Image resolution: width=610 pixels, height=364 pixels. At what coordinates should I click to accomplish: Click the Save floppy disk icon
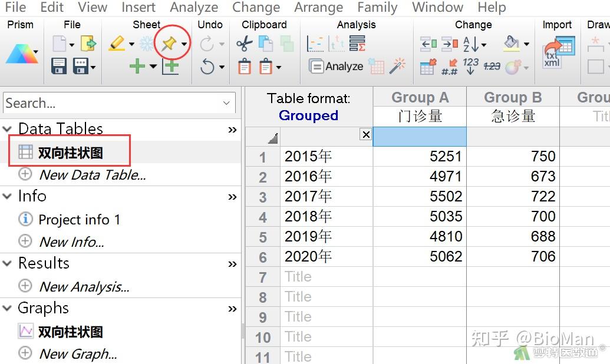(59, 66)
